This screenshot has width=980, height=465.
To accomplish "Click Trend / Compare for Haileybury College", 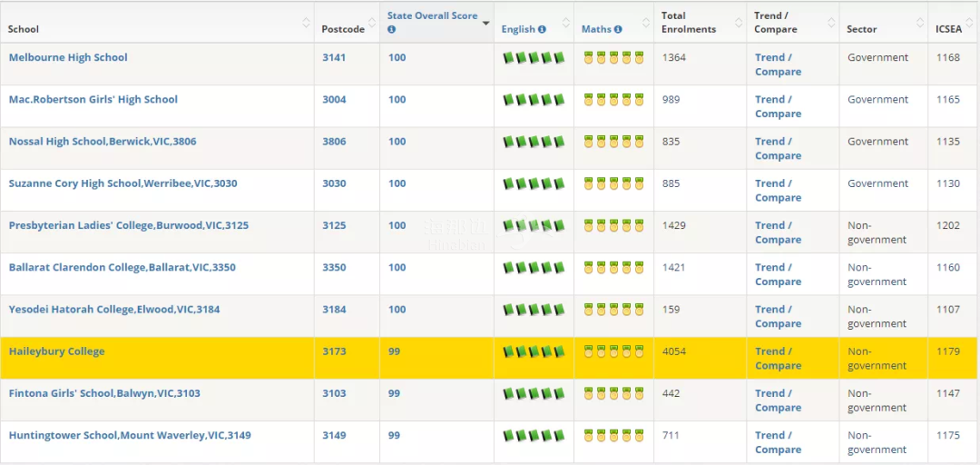I will (779, 358).
